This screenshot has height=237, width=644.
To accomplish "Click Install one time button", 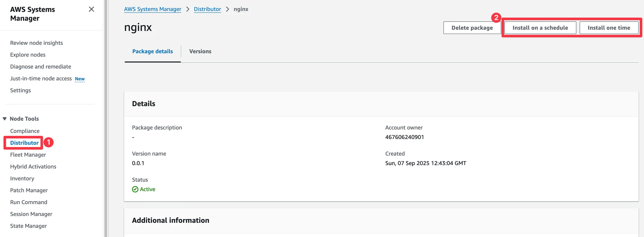I will coord(609,28).
